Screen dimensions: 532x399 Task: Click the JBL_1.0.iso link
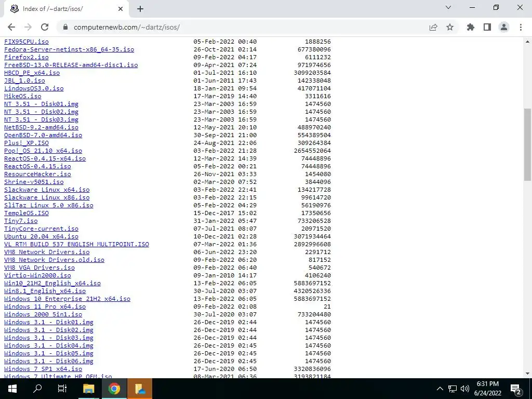(x=24, y=81)
